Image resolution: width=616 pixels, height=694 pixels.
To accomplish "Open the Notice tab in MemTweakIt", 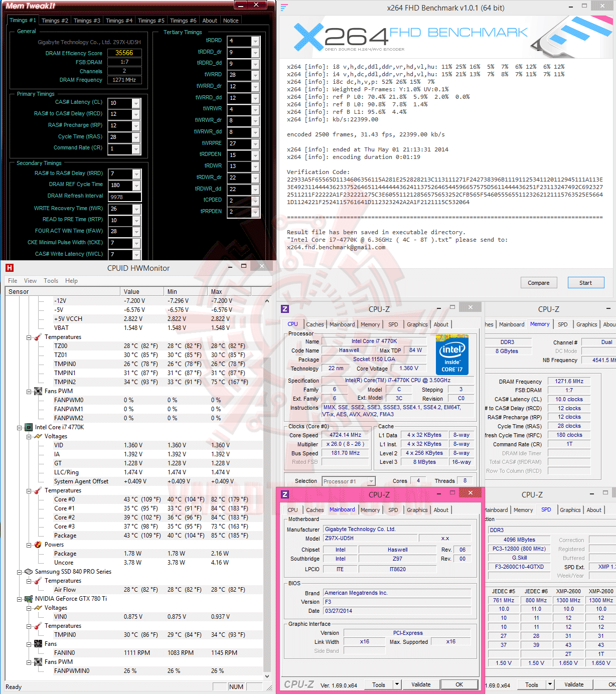I will [x=231, y=21].
